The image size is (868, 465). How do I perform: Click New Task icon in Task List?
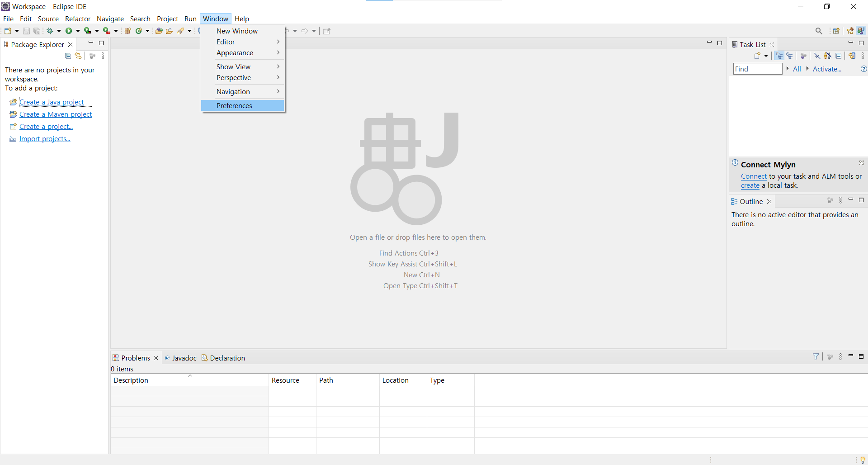pos(757,56)
